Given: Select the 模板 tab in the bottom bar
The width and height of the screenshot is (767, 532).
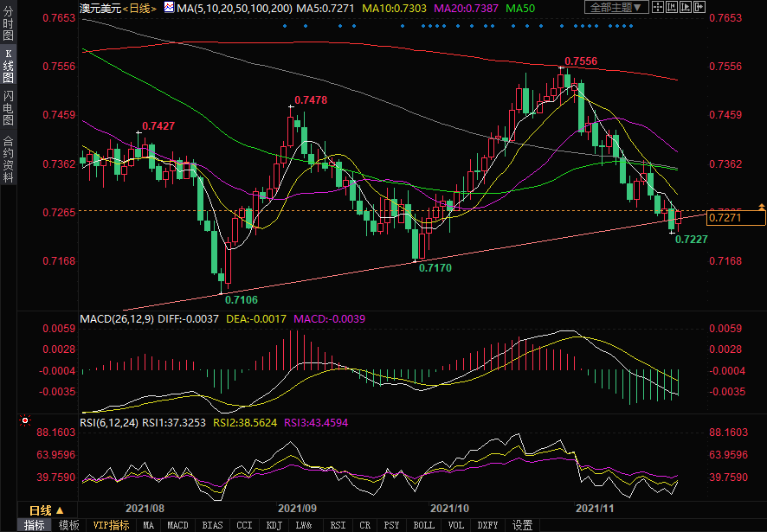Looking at the screenshot, I should (x=69, y=525).
